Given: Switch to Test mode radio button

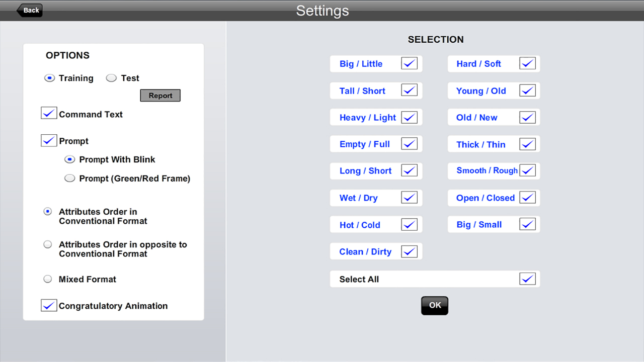Looking at the screenshot, I should 111,78.
